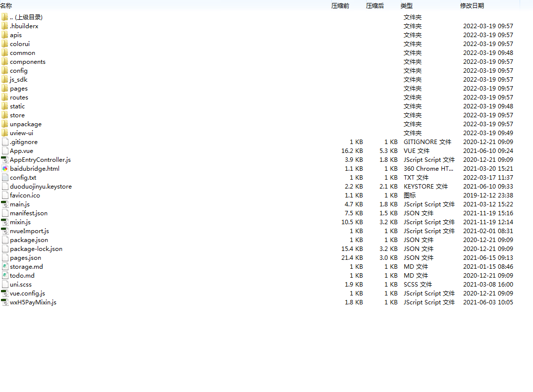This screenshot has width=533, height=392.
Task: Click date 2021-02-01 08:31 of nvueImport.js
Action: click(488, 231)
